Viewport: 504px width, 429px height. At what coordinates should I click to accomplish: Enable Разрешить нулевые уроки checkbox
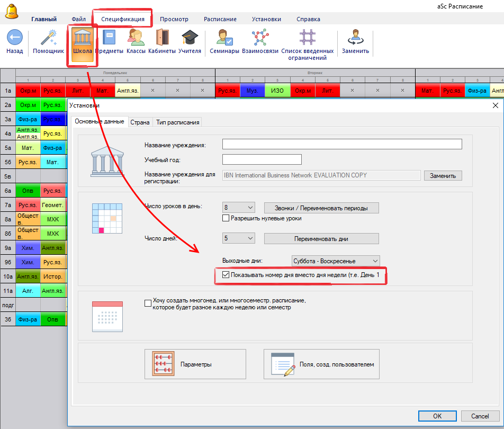226,218
